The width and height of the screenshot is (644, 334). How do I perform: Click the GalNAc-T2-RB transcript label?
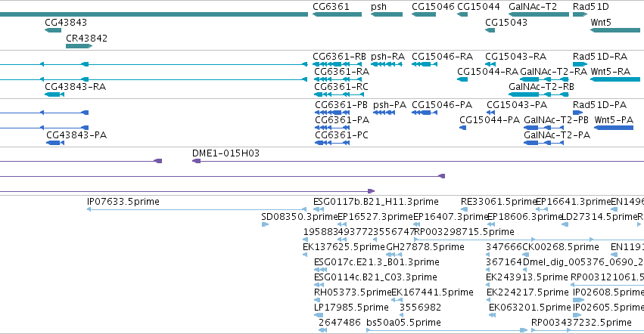(x=541, y=87)
